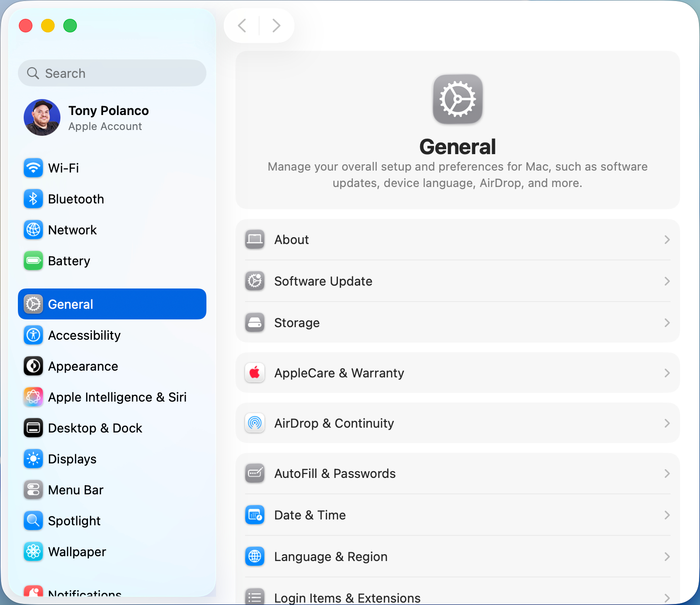Click the Search field

click(x=112, y=73)
